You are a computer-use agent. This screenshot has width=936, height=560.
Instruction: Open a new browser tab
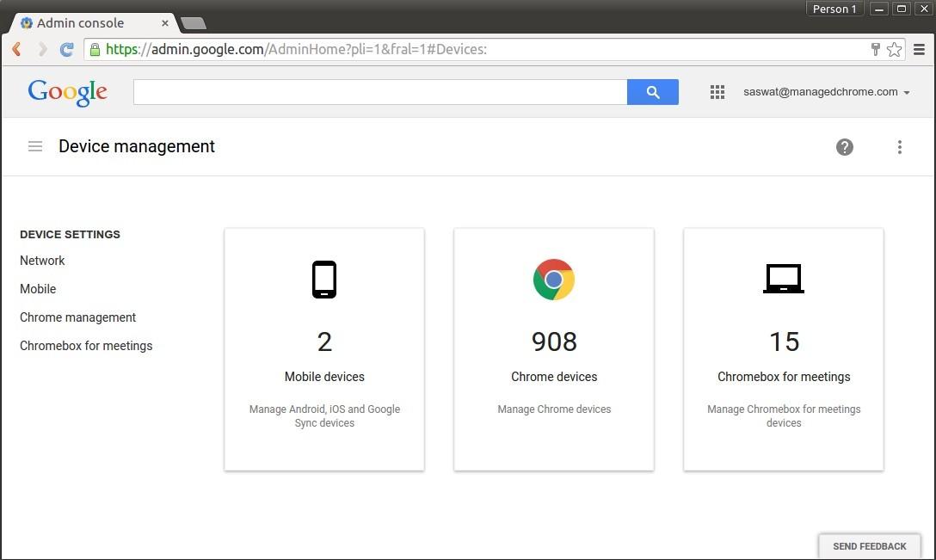click(193, 23)
